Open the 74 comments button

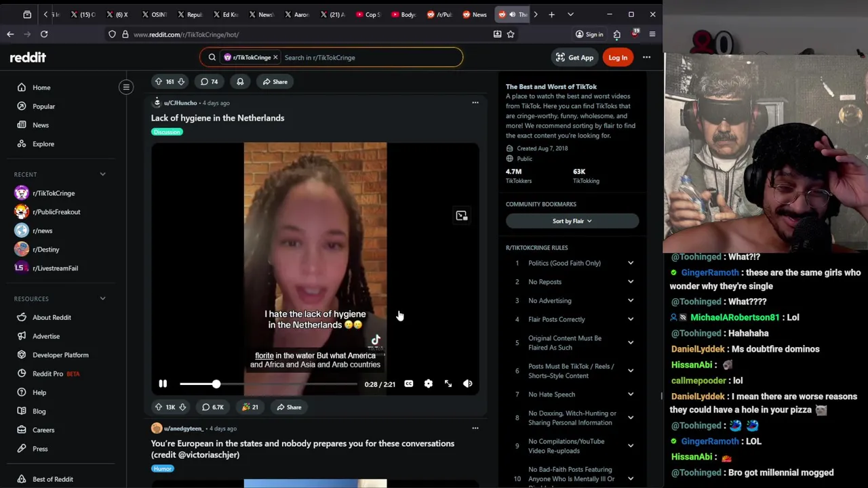(209, 82)
